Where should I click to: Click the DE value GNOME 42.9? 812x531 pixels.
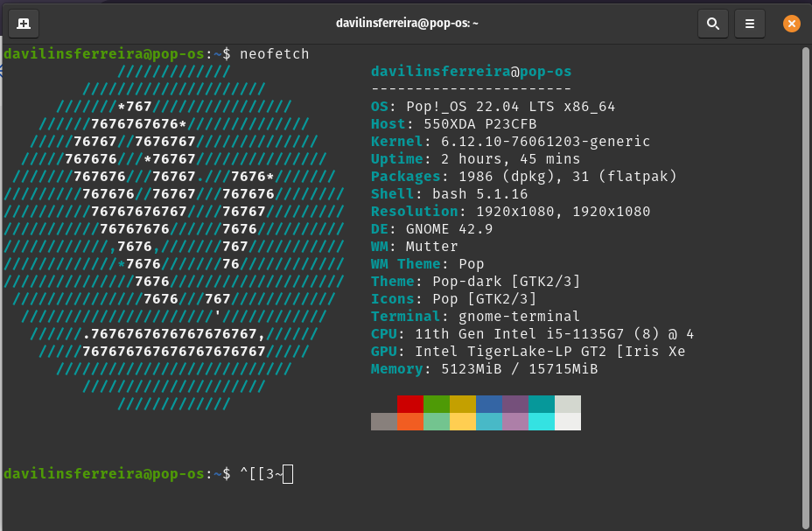tap(450, 228)
